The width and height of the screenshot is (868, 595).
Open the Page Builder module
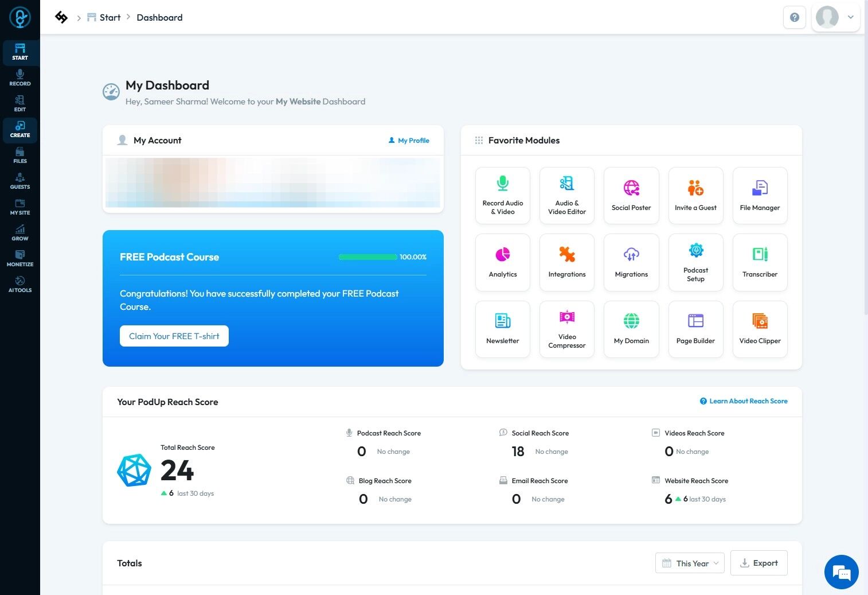point(695,329)
